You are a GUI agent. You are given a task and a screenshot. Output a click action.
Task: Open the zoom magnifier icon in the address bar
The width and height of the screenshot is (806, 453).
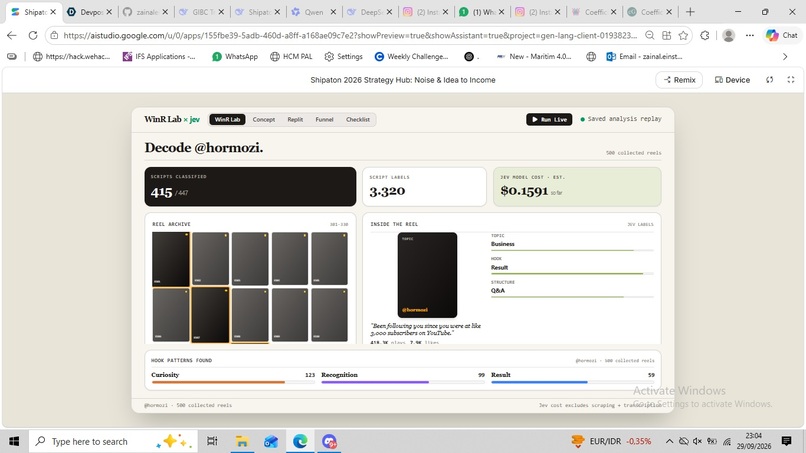[x=650, y=35]
